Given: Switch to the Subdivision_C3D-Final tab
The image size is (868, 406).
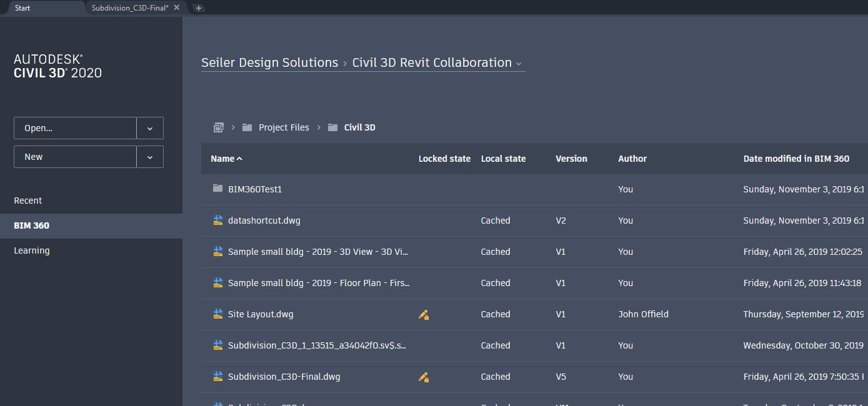Looking at the screenshot, I should coord(129,8).
